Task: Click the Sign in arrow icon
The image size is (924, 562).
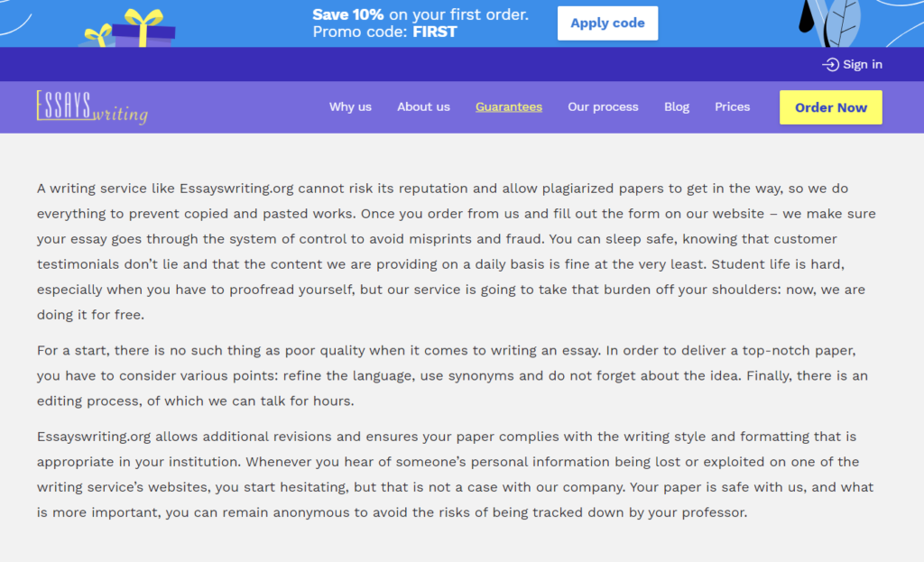Action: [830, 65]
